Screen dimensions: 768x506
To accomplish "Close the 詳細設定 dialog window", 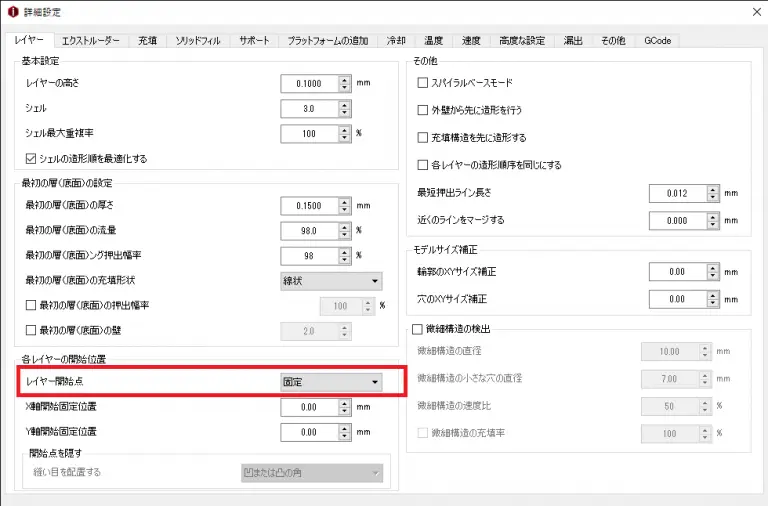I will (x=750, y=12).
